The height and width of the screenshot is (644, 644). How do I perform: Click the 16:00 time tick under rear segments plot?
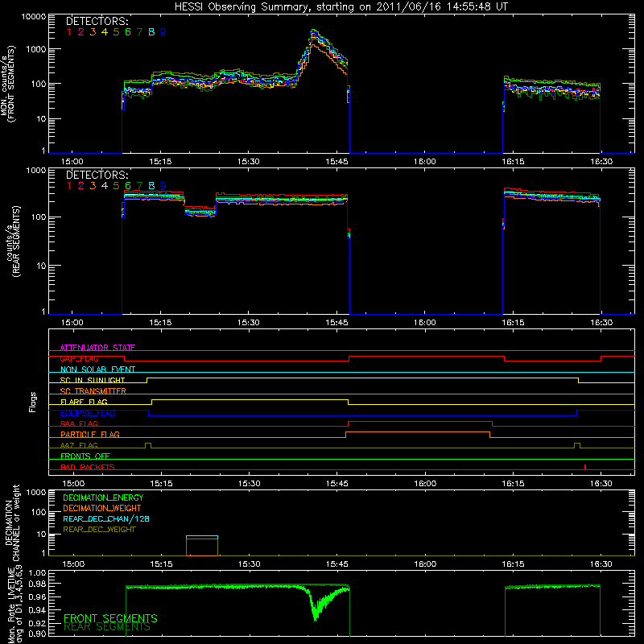tap(425, 323)
